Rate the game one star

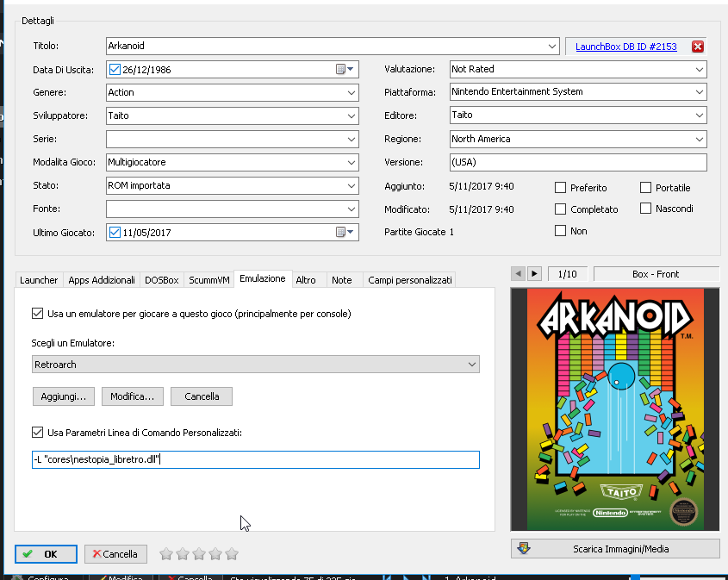pos(166,553)
